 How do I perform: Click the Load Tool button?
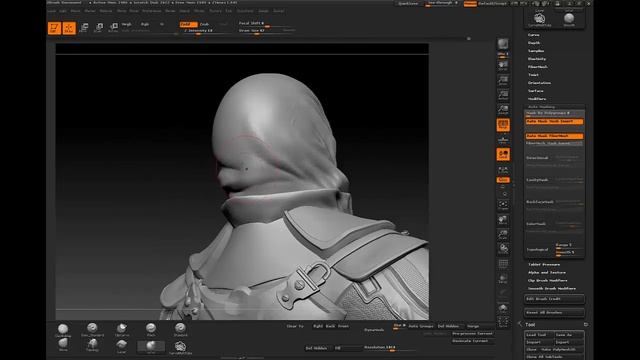pos(539,335)
